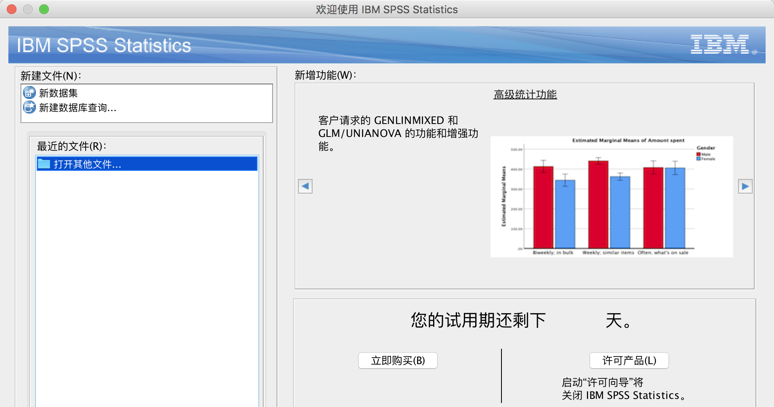Click the New Database Query (新建数据库查询) icon
This screenshot has width=774, height=407.
click(29, 107)
